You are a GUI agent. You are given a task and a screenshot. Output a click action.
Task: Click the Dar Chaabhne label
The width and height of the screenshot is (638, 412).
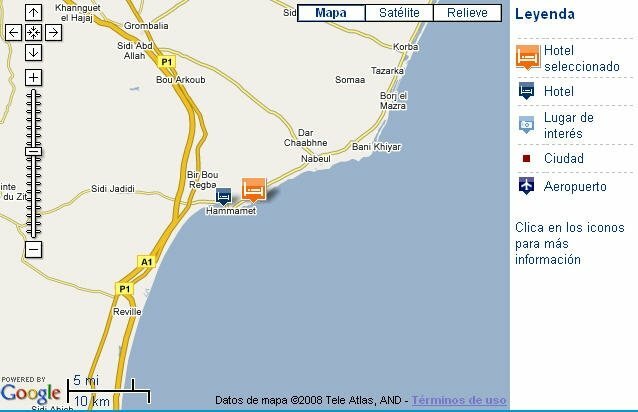point(306,137)
